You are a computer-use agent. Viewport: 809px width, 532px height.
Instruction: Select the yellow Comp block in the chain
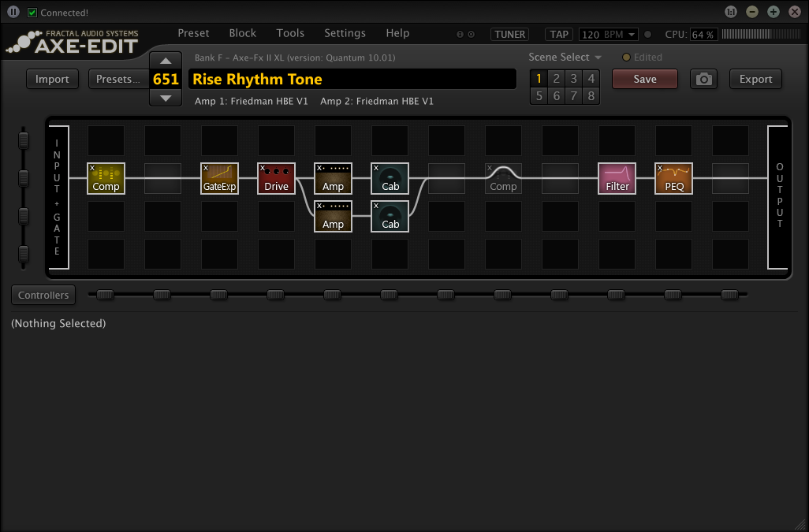(106, 178)
